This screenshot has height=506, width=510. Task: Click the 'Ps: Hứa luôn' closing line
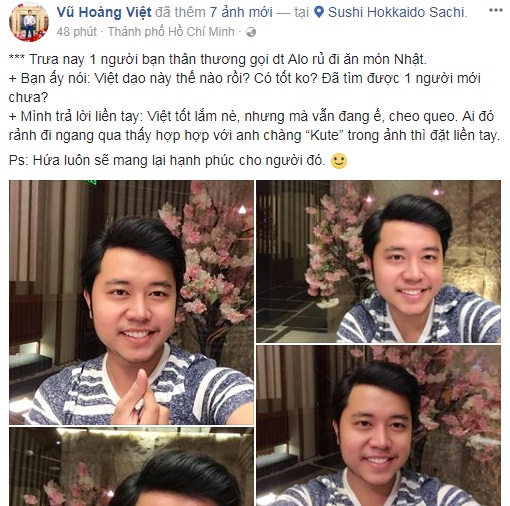click(167, 161)
